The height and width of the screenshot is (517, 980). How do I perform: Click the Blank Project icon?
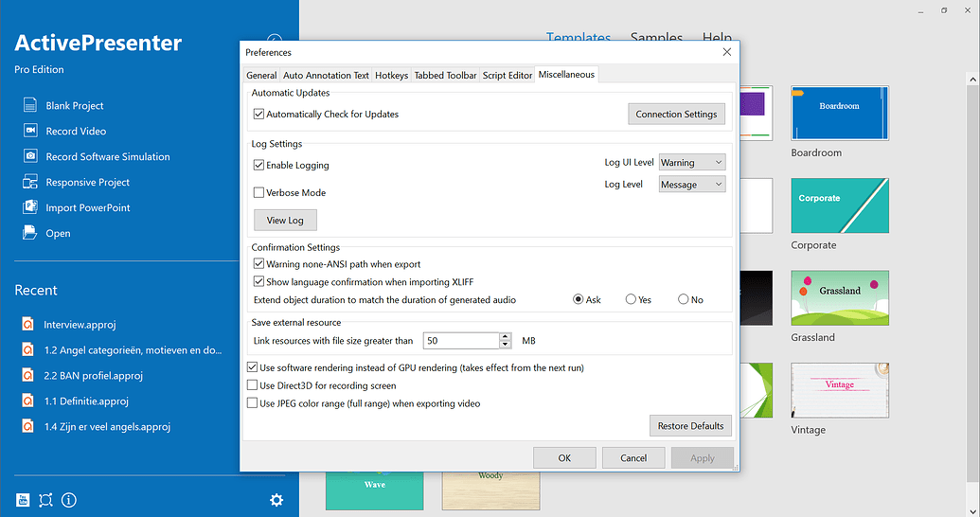click(x=29, y=106)
